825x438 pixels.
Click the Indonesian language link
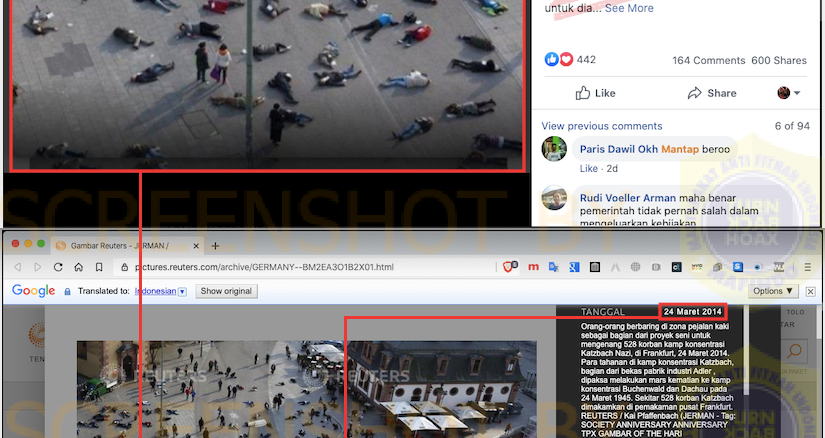[x=155, y=291]
